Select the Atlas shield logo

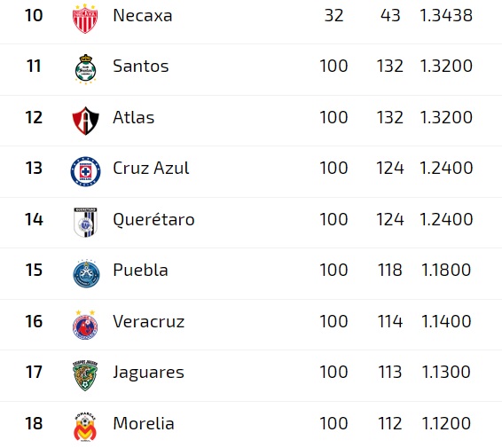click(85, 121)
